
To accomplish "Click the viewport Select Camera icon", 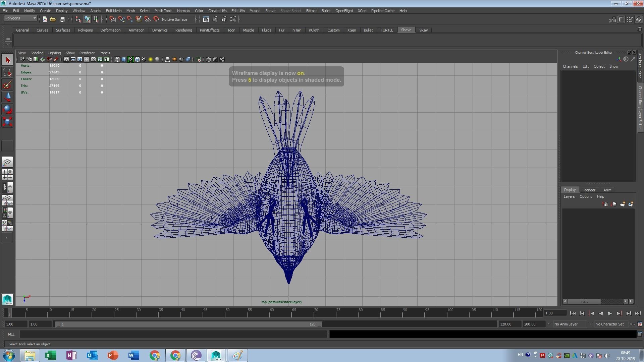I will pyautogui.click(x=22, y=60).
